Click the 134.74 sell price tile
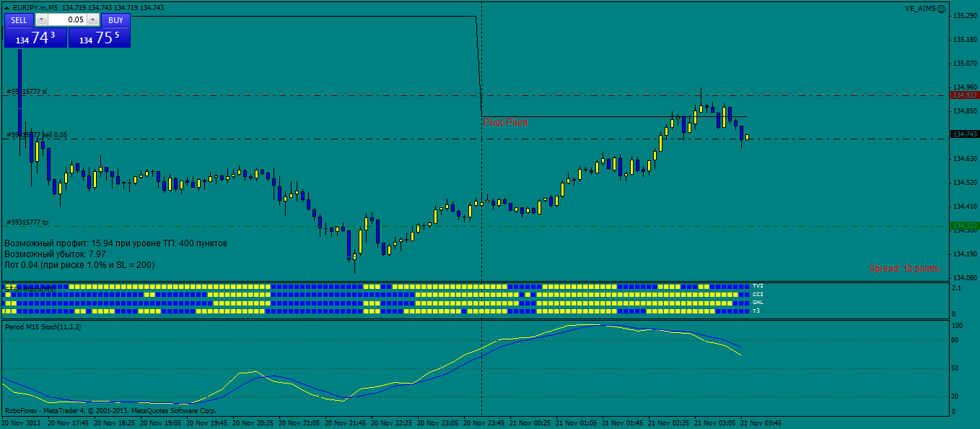The width and height of the screenshot is (980, 429). click(36, 38)
